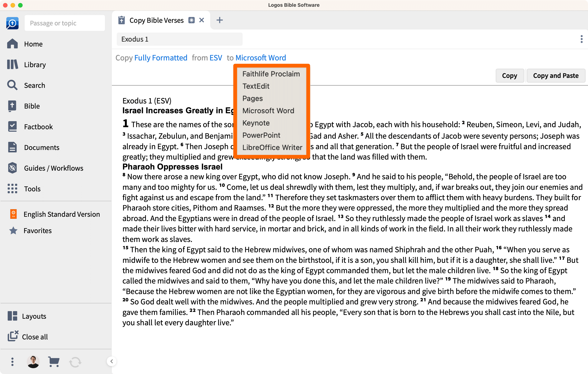This screenshot has width=588, height=374.
Task: Click the Copy Bible Verses tab icon
Action: tap(121, 20)
